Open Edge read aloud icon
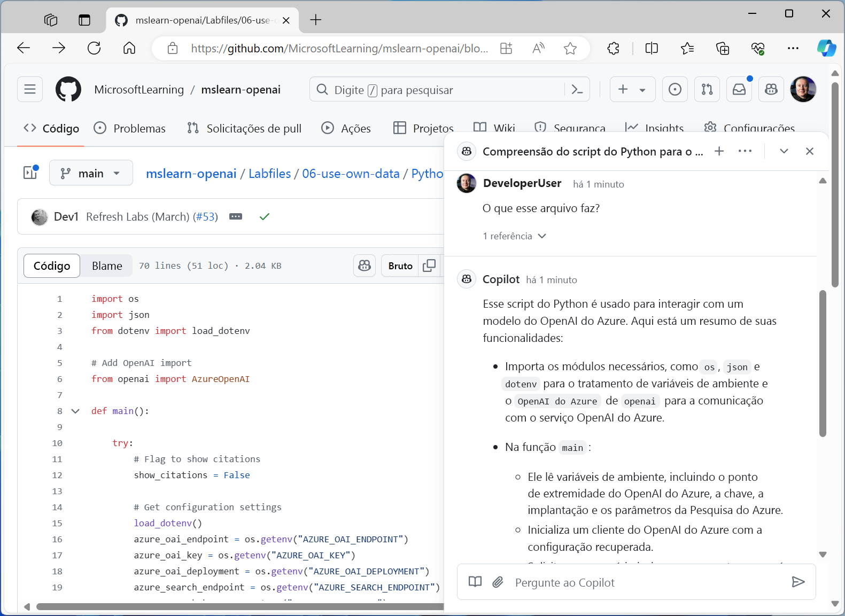 coord(539,49)
